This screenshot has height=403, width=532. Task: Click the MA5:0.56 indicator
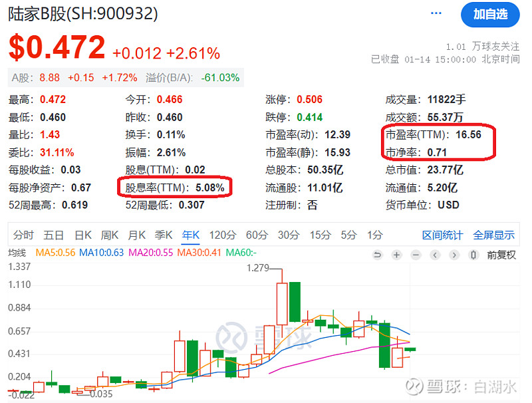(x=55, y=253)
